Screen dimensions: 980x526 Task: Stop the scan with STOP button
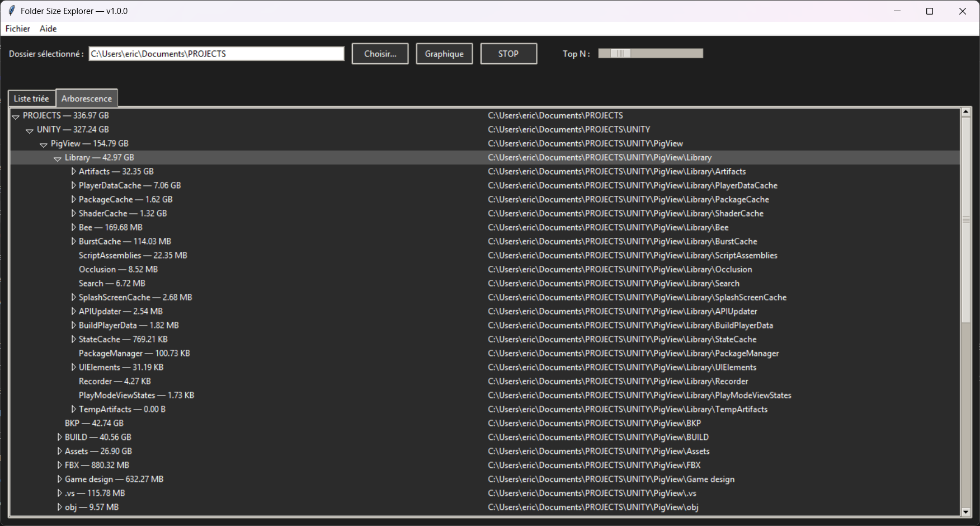508,54
